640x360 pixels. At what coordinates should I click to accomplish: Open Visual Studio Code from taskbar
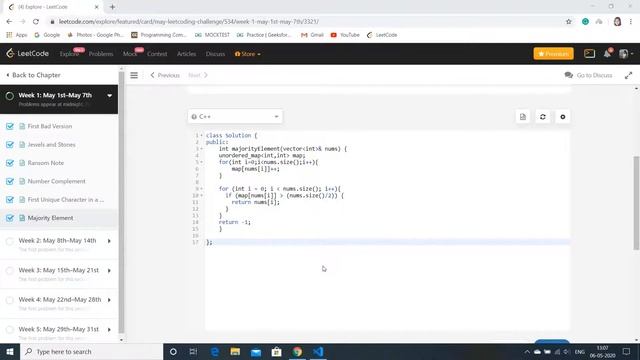pos(318,351)
